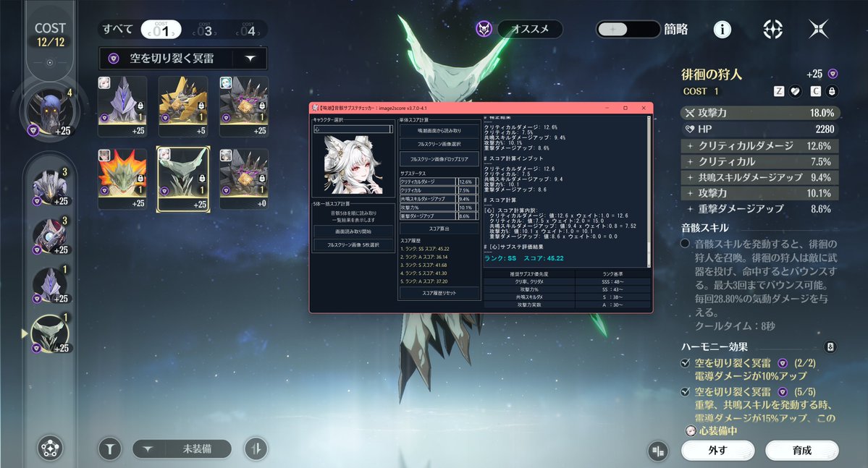Screen dimensions: 868x468
Task: Click the round data bank icon bottom left
Action: click(x=51, y=448)
